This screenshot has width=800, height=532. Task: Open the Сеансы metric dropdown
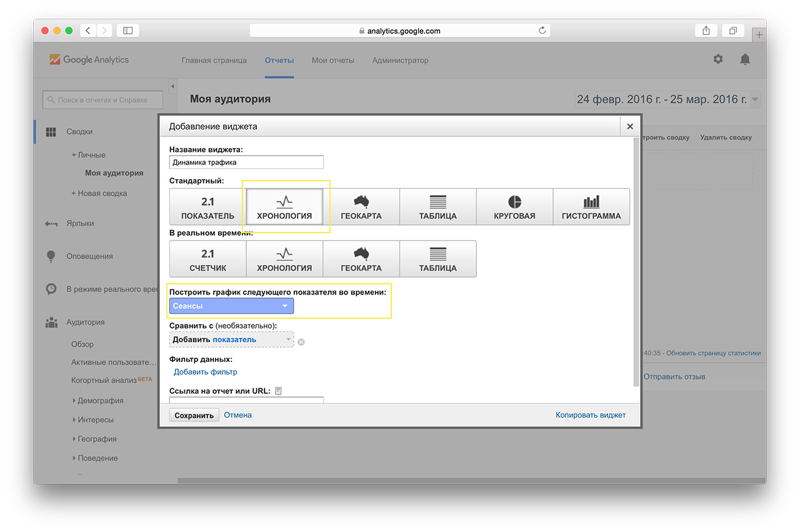pyautogui.click(x=231, y=306)
